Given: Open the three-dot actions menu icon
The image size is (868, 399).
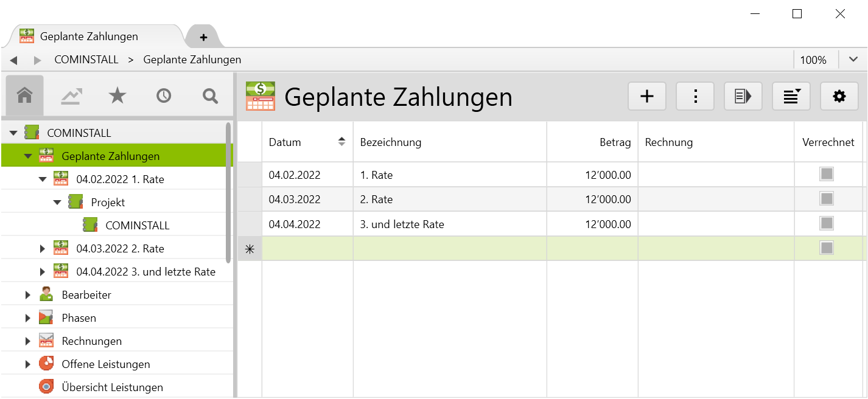Looking at the screenshot, I should click(695, 96).
